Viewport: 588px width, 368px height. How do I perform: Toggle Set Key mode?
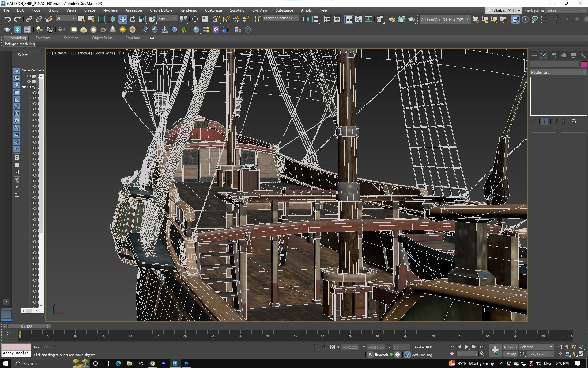point(510,354)
